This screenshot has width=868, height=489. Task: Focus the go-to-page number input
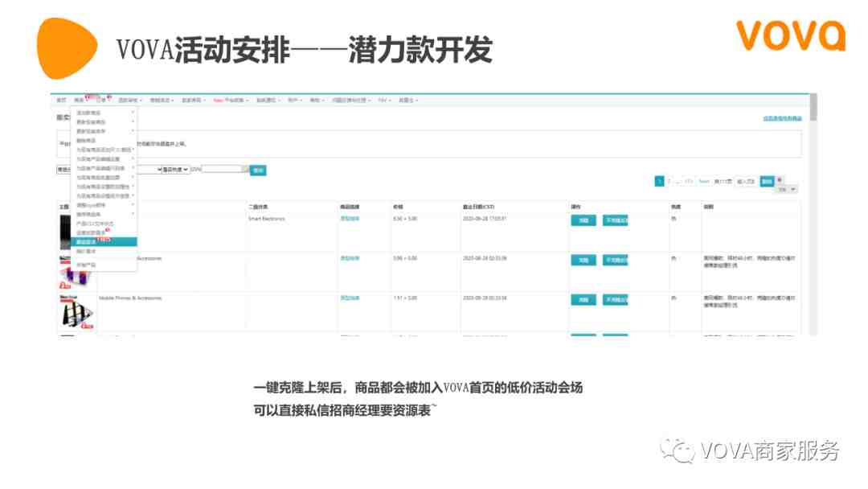(x=746, y=181)
